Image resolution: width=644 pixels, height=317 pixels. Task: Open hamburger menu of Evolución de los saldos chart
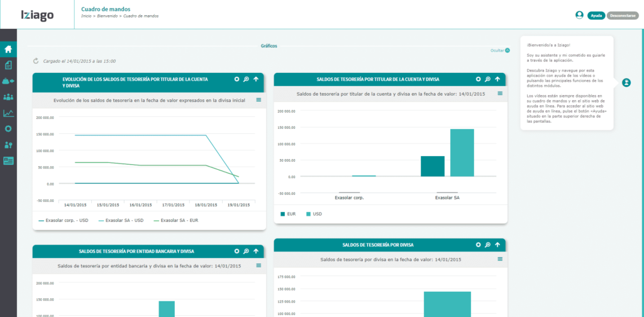point(258,100)
